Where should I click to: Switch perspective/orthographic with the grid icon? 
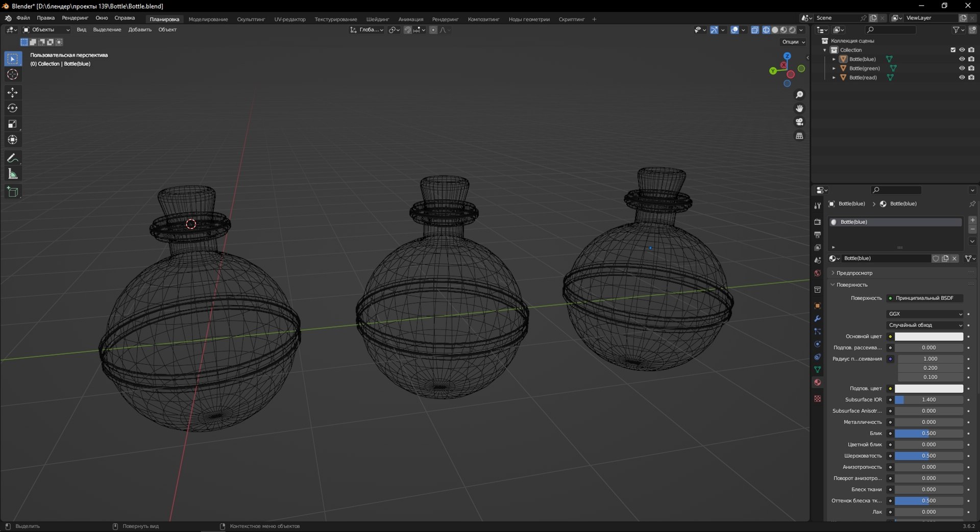click(799, 136)
